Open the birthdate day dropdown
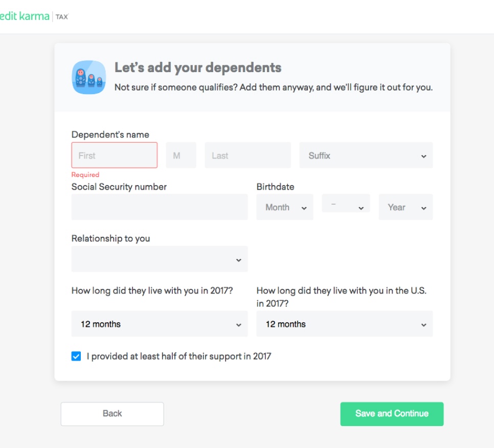The image size is (494, 448). 346,204
